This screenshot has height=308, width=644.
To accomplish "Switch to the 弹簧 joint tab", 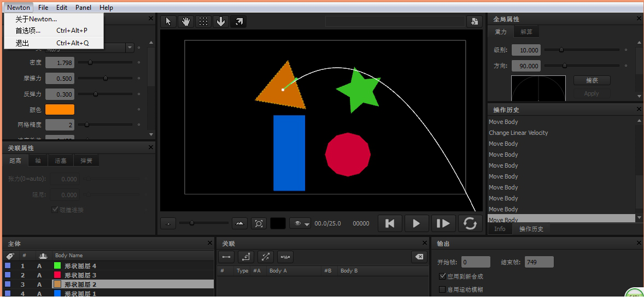I will pos(86,161).
